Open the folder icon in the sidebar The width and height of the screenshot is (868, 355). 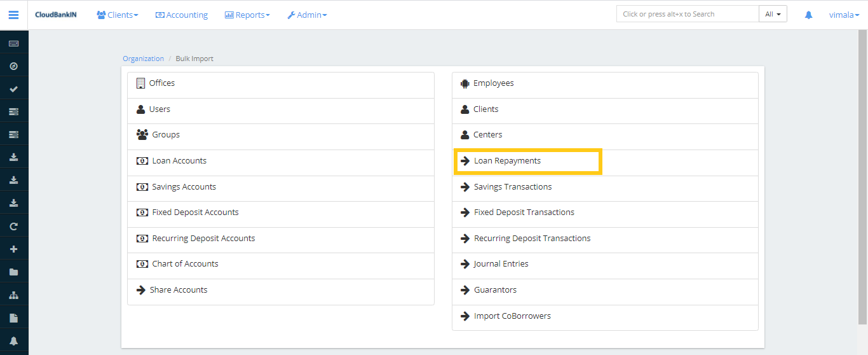[13, 272]
